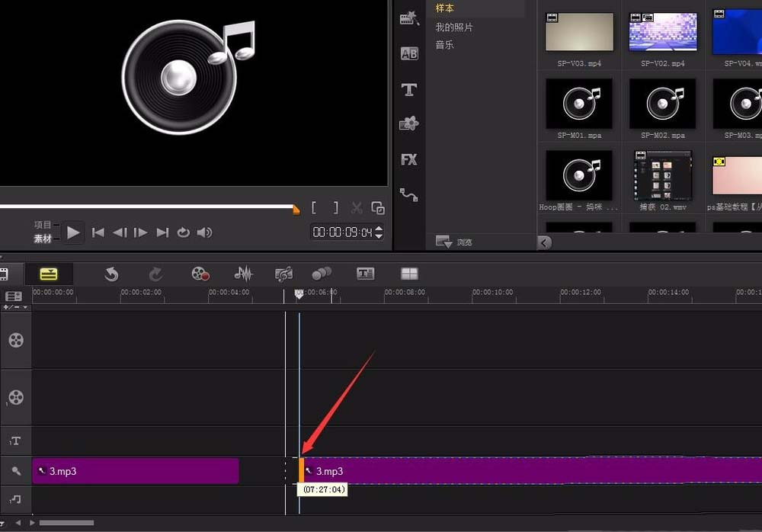Click the timeline horizontal scrollbar thumb
The width and height of the screenshot is (762, 532).
pyautogui.click(x=66, y=523)
